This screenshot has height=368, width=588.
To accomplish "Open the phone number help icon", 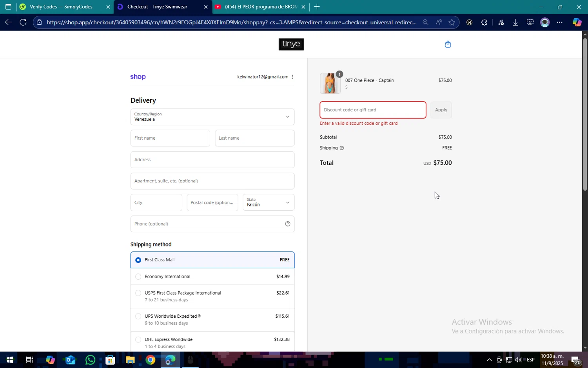I will tap(288, 224).
